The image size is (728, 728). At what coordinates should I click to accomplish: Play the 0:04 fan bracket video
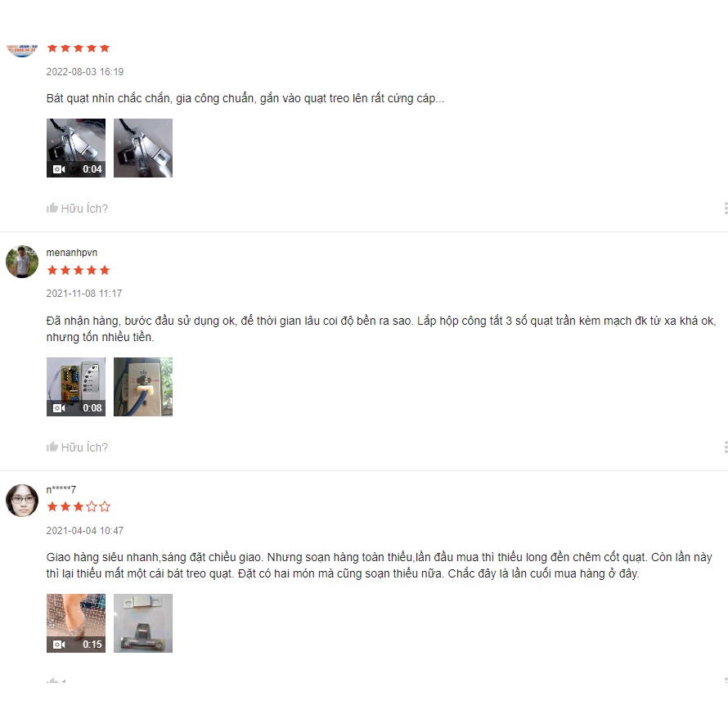click(x=76, y=148)
